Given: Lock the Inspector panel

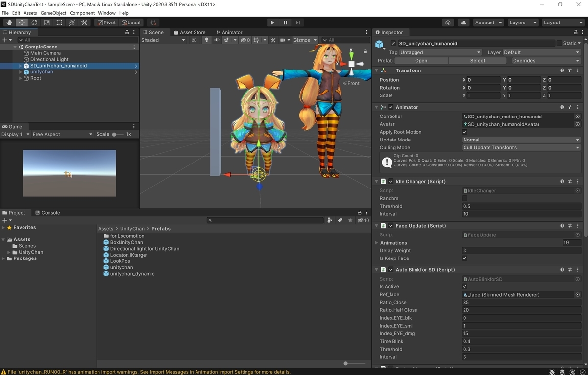Looking at the screenshot, I should click(x=575, y=32).
